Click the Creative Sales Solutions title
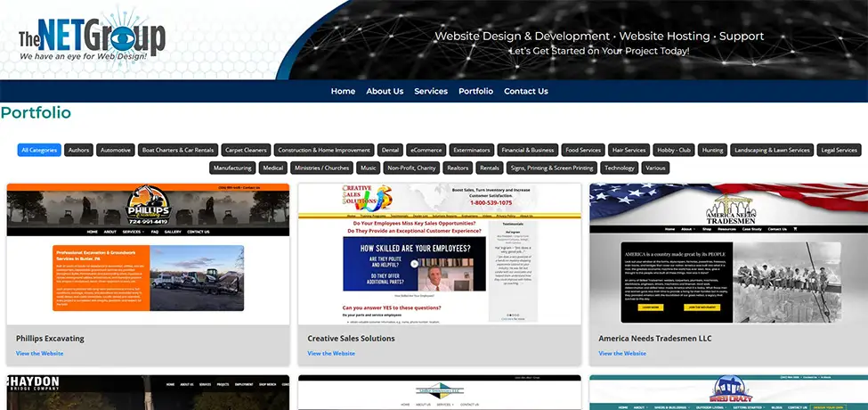 (351, 339)
